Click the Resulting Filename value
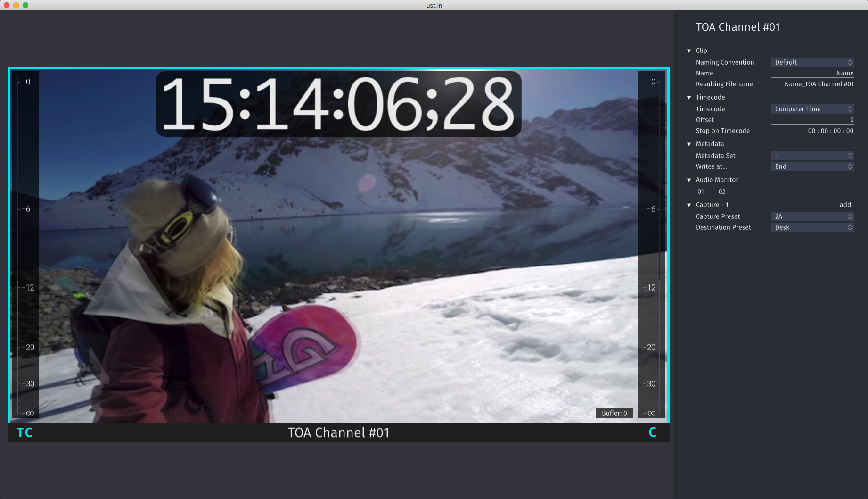Image resolution: width=868 pixels, height=499 pixels. pyautogui.click(x=819, y=84)
